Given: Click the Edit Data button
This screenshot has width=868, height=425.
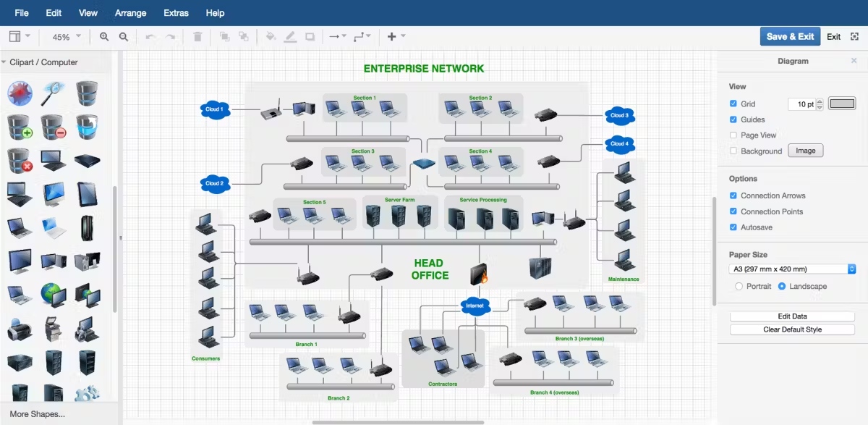Looking at the screenshot, I should 792,316.
